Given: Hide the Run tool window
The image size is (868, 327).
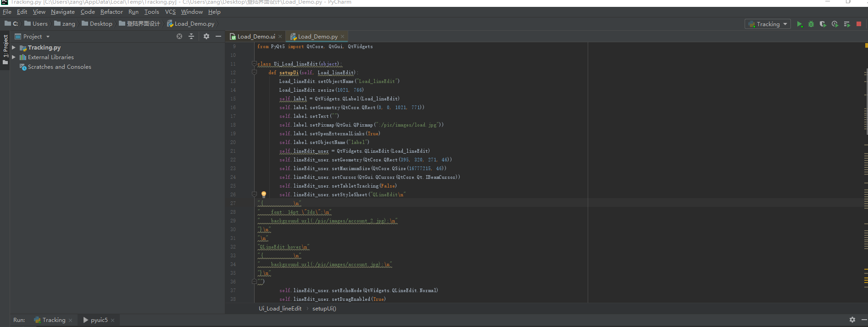Looking at the screenshot, I should 864,320.
